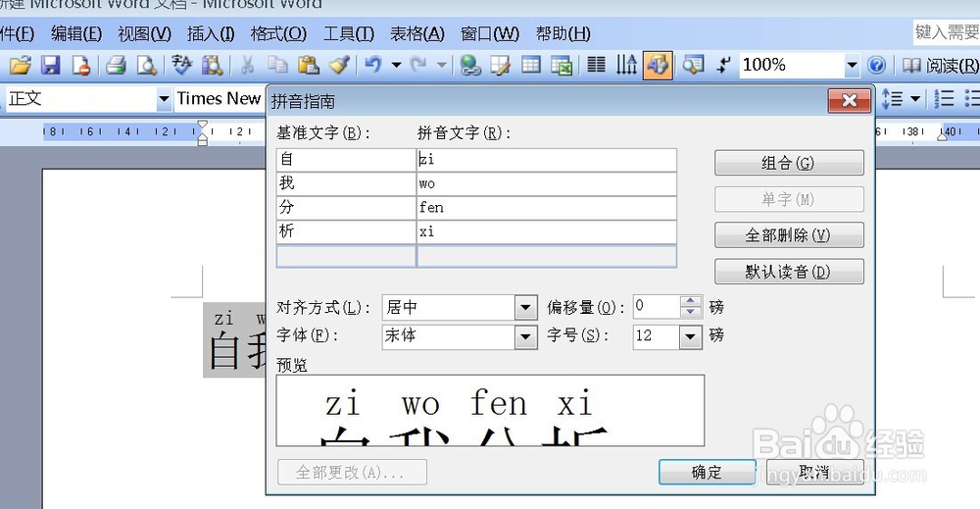Confirm with the 确定 button

coord(707,472)
